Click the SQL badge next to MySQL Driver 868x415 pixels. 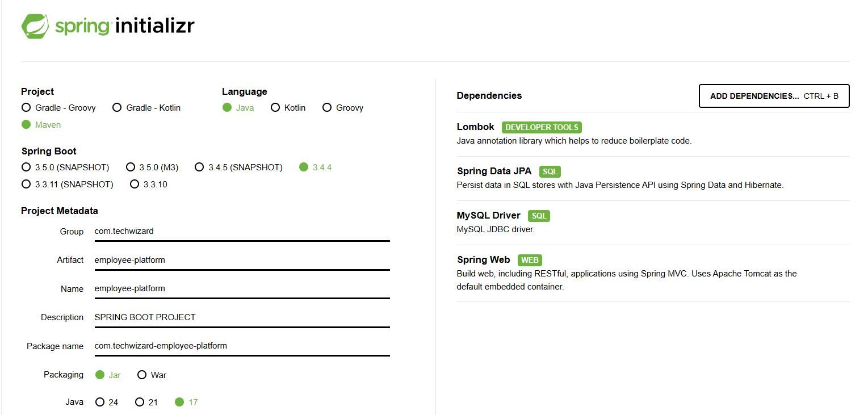coord(538,216)
